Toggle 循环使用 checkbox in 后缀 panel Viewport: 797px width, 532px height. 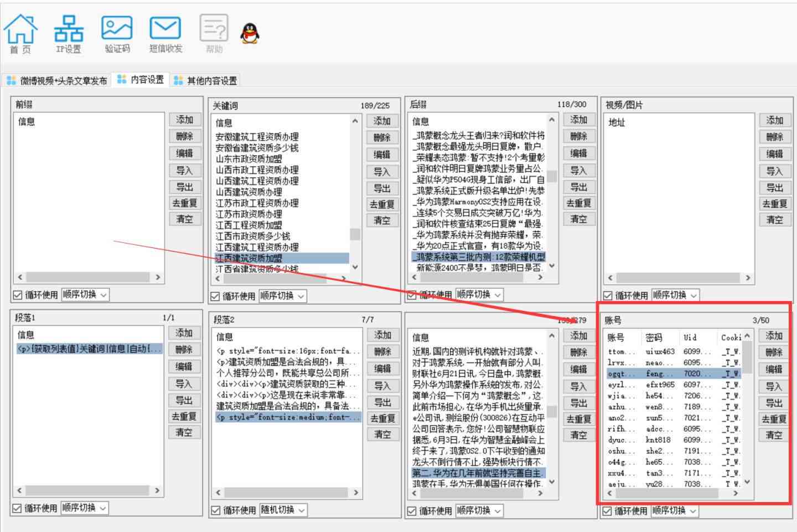point(412,295)
